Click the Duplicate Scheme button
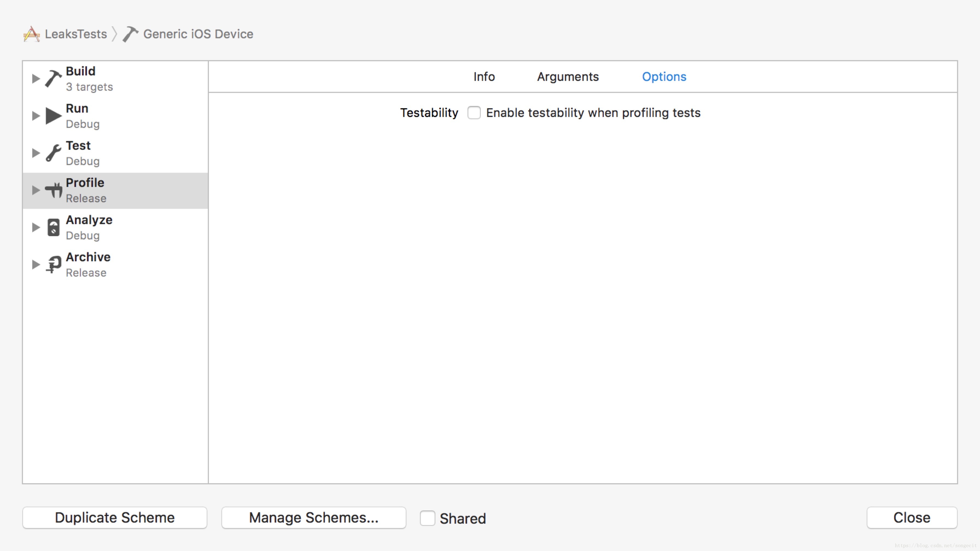Viewport: 980px width, 551px height. pos(115,518)
